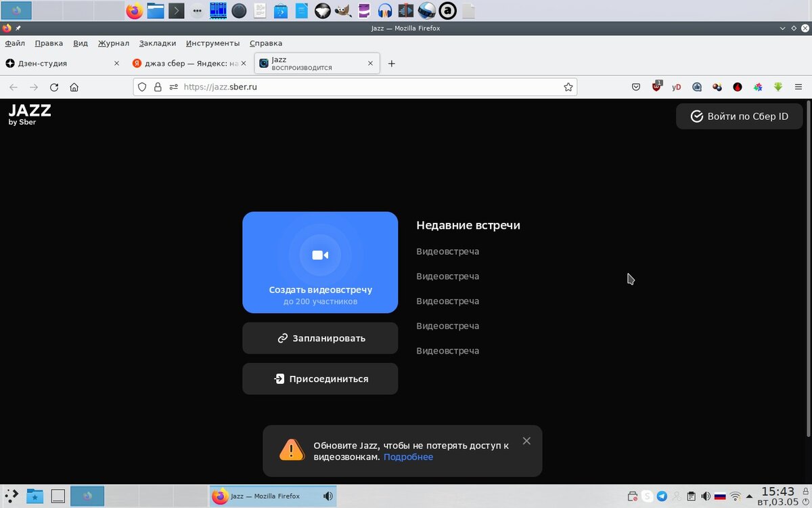Dismiss the update Jazz warning notification
This screenshot has width=812, height=508.
(x=526, y=441)
